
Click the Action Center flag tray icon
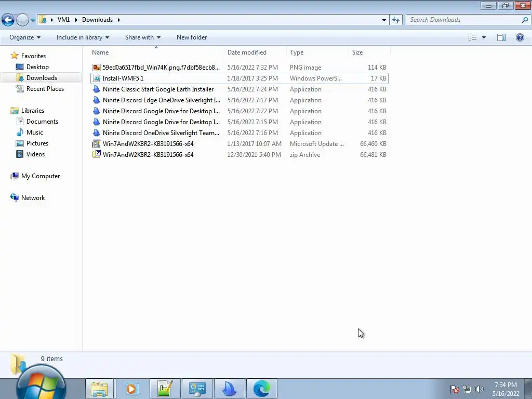(x=455, y=389)
